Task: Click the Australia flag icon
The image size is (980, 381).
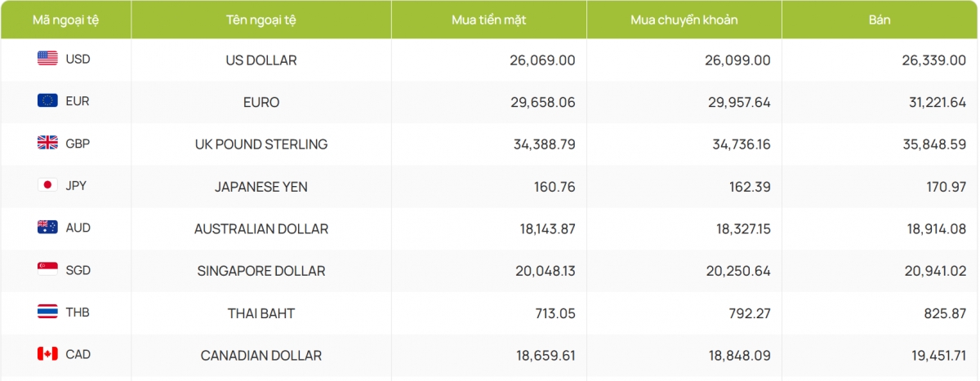Action: [x=47, y=228]
